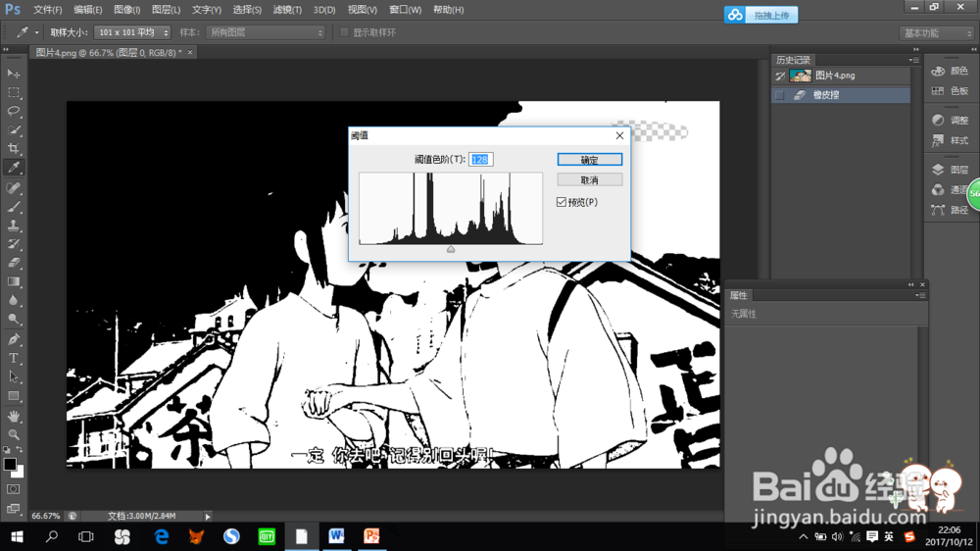Viewport: 980px width, 551px height.
Task: Open the 窗口(W) menu
Action: [x=405, y=10]
